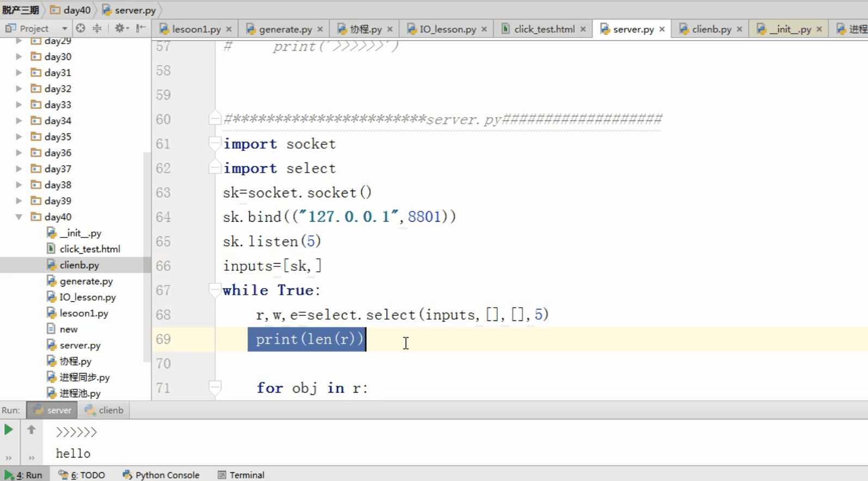Expand the day31 folder
This screenshot has width=868, height=481.
[x=19, y=72]
